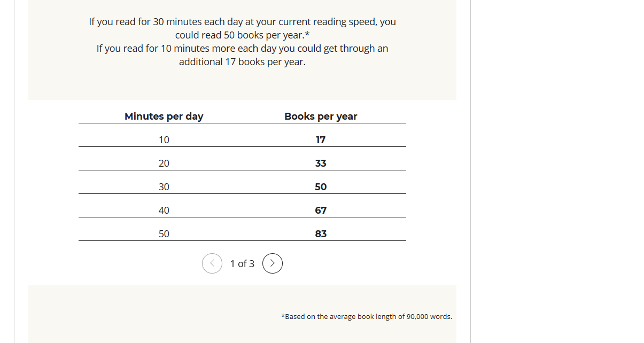This screenshot has width=644, height=343.
Task: Click the 17 books per year value
Action: (x=321, y=140)
